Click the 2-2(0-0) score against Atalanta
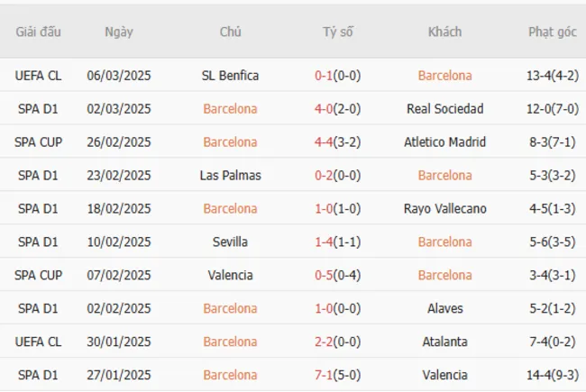The height and width of the screenshot is (392, 586). tap(338, 342)
